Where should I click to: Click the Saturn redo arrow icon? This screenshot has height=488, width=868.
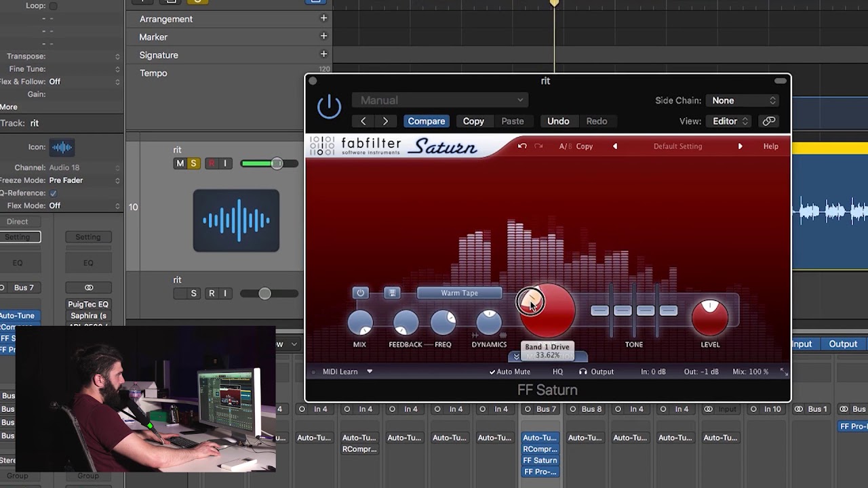click(538, 146)
